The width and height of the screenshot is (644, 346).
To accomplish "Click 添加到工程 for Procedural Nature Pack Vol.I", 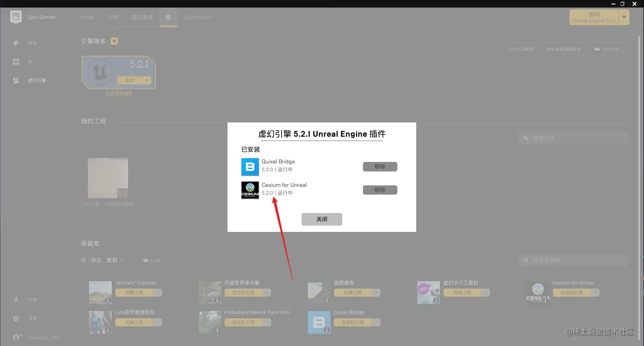I will point(244,323).
